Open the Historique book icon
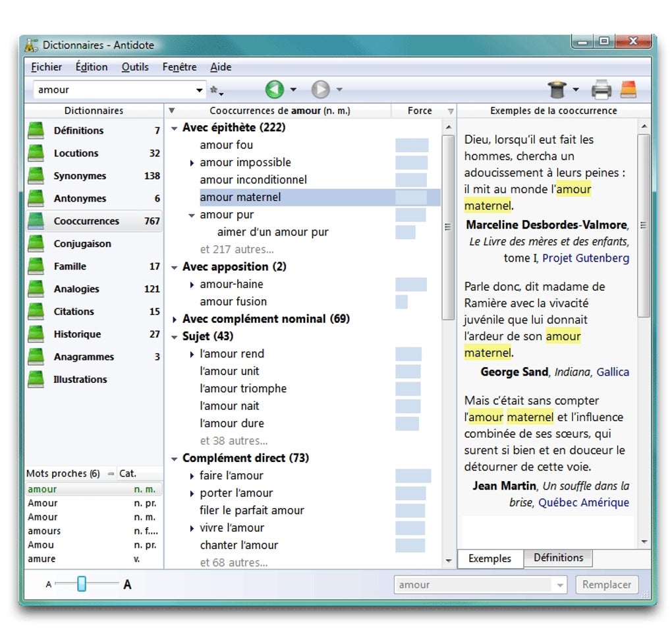The height and width of the screenshot is (636, 672). (36, 334)
